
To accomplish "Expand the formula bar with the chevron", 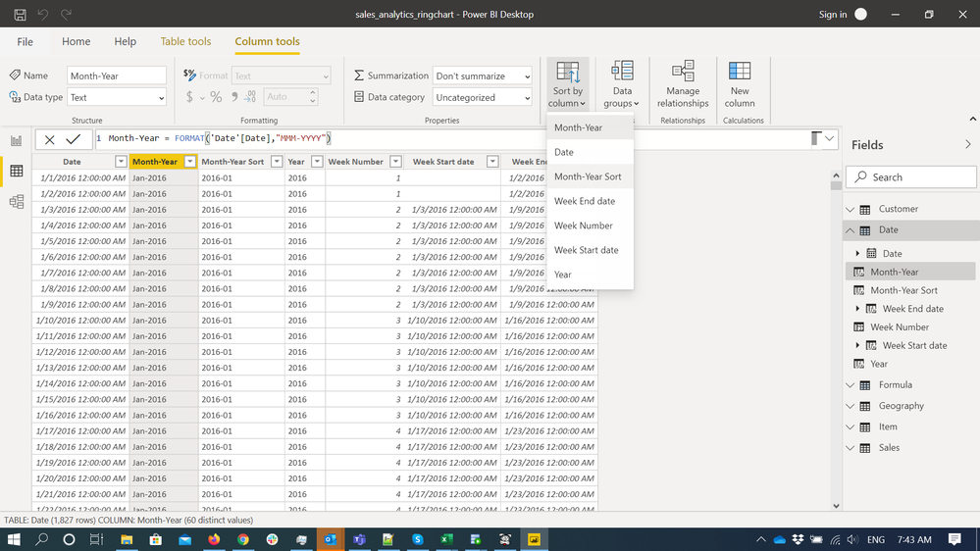I will point(829,138).
